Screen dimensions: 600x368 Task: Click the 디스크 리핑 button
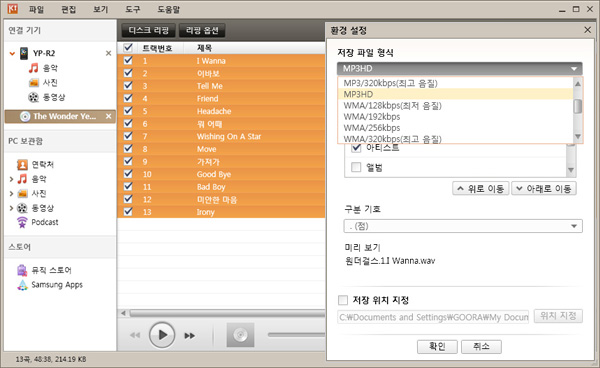click(148, 30)
